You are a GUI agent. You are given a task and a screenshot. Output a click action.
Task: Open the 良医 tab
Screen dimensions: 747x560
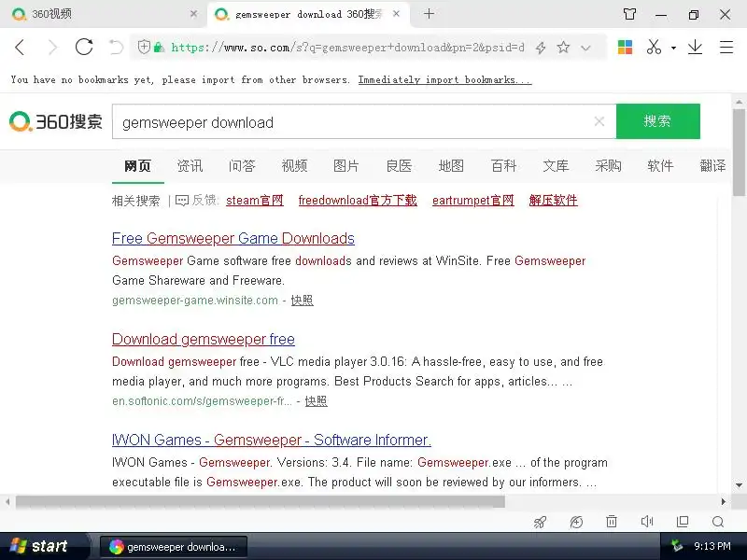click(399, 166)
